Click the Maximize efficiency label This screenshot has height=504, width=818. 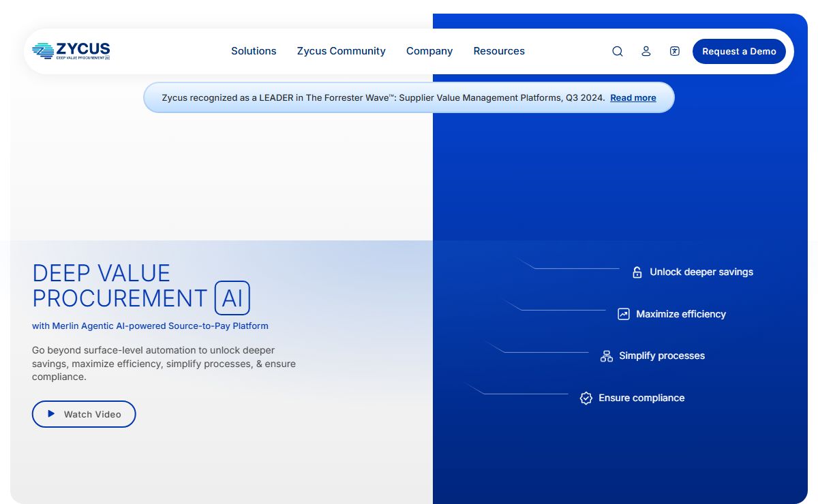681,314
